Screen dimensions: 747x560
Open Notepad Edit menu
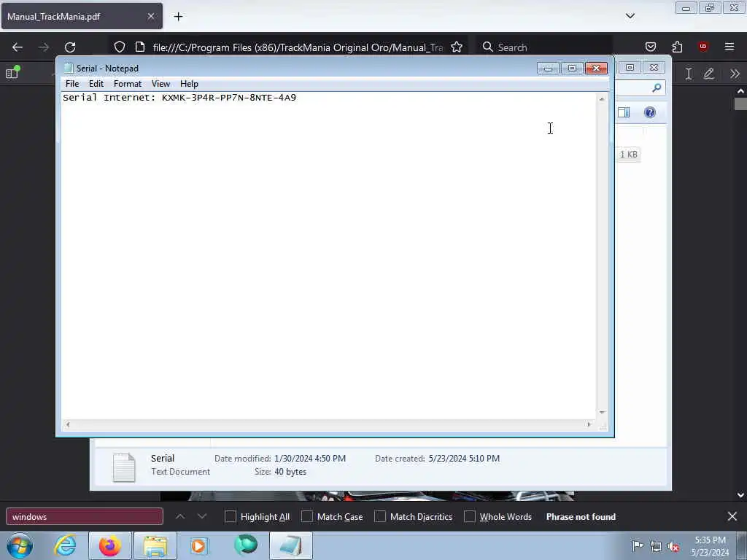click(96, 84)
